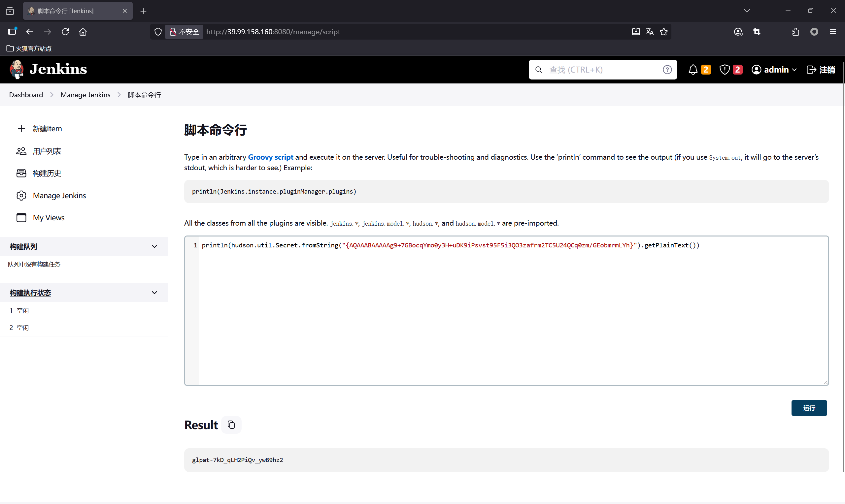Collapse the 构建队列 panel
The image size is (845, 504).
click(154, 246)
